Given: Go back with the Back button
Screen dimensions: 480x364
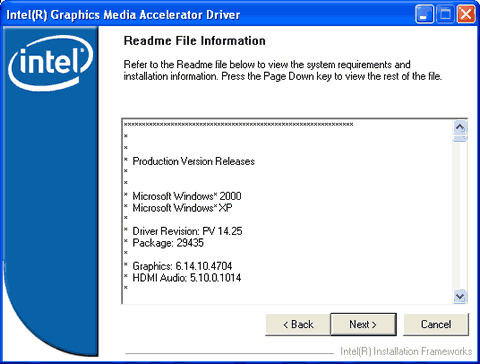Looking at the screenshot, I should click(298, 324).
